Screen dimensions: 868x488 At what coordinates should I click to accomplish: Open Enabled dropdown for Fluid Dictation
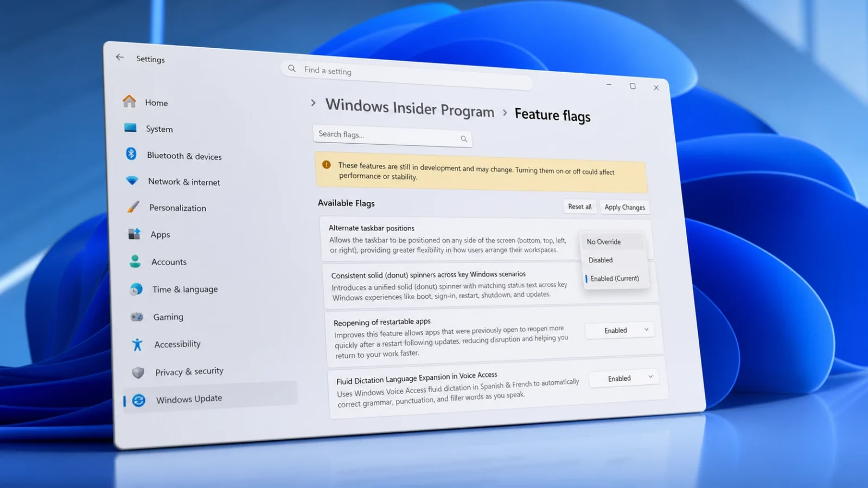pyautogui.click(x=624, y=378)
